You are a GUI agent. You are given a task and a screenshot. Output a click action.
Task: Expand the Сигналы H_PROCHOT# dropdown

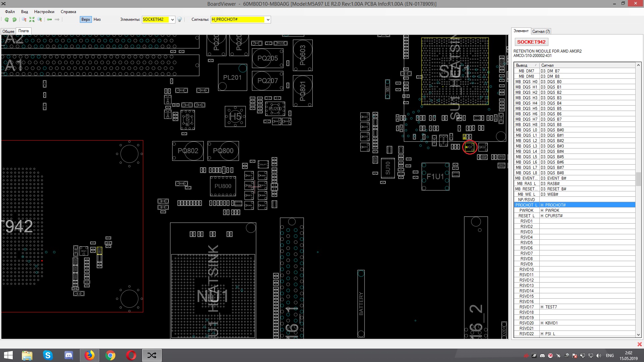(268, 19)
